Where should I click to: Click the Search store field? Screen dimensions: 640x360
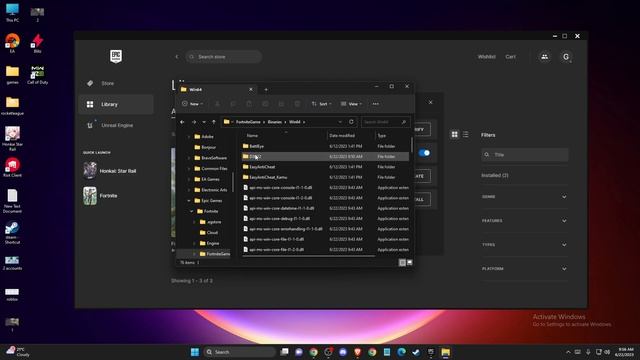[224, 57]
